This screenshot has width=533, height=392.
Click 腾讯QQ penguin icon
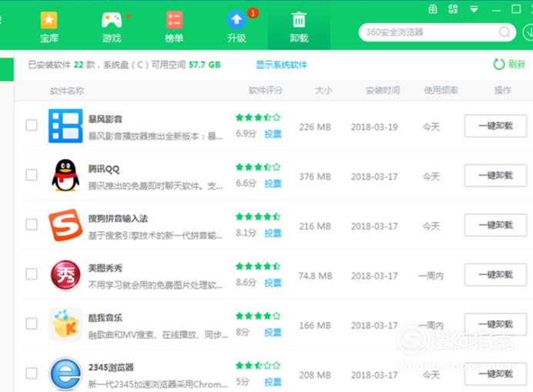click(65, 175)
